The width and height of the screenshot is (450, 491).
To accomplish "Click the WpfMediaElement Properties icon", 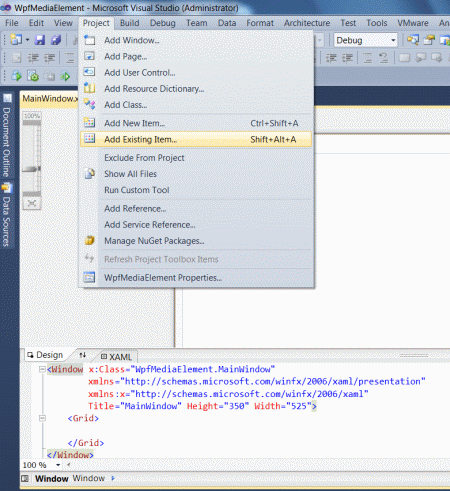I will click(89, 277).
